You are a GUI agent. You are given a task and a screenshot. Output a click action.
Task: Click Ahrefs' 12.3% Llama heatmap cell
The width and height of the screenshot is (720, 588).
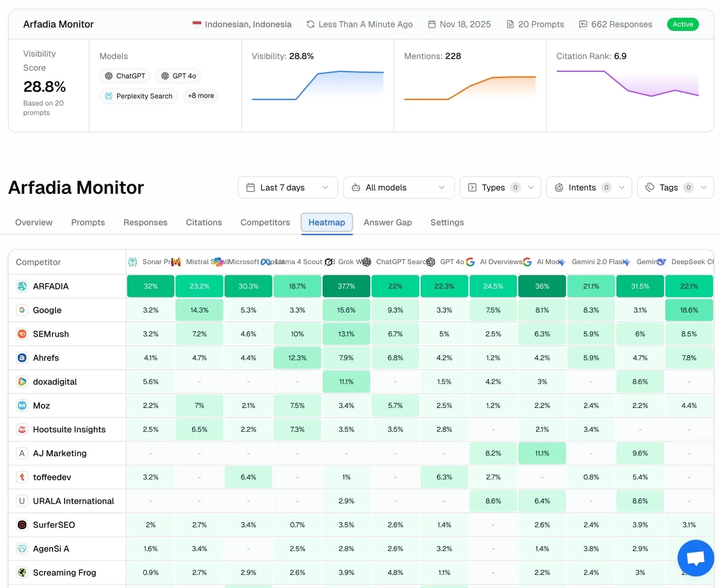pyautogui.click(x=297, y=358)
